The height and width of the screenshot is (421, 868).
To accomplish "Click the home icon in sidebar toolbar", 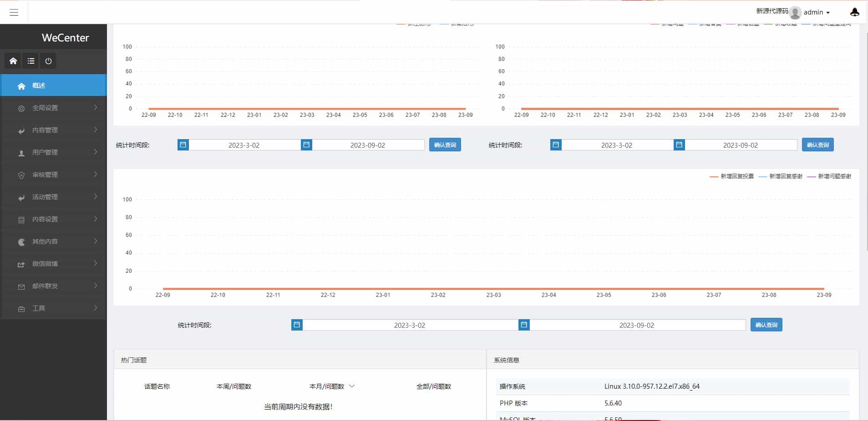I will pyautogui.click(x=13, y=61).
